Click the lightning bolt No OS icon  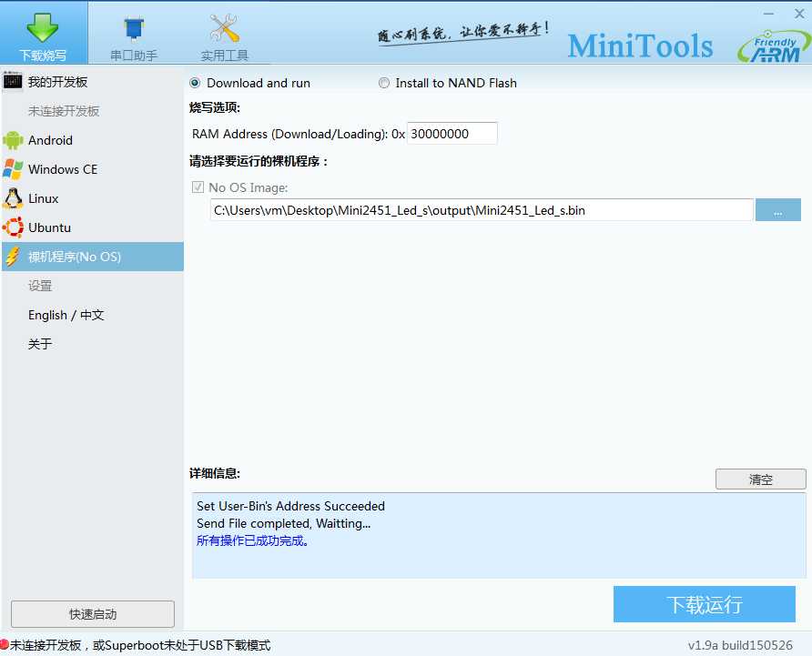tap(13, 257)
